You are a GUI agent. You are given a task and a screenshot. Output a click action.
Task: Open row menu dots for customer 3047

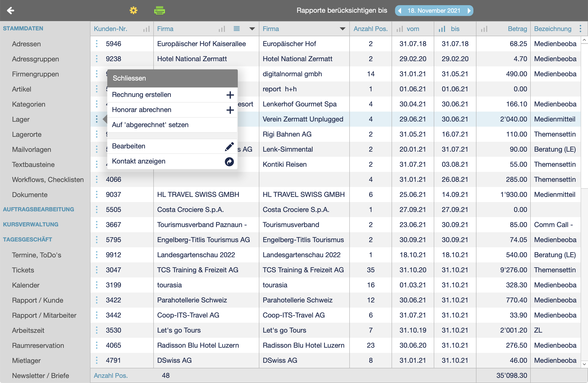96,270
